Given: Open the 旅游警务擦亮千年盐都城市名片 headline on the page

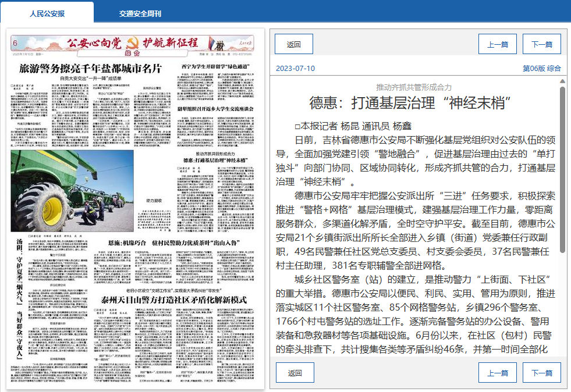Looking at the screenshot, I should tap(90, 69).
